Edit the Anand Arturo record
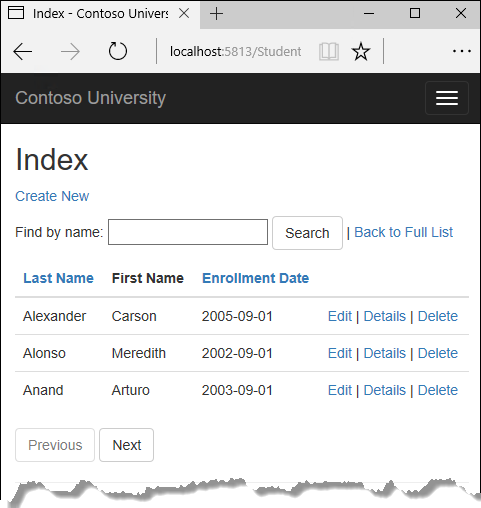This screenshot has width=481, height=508. pos(340,390)
